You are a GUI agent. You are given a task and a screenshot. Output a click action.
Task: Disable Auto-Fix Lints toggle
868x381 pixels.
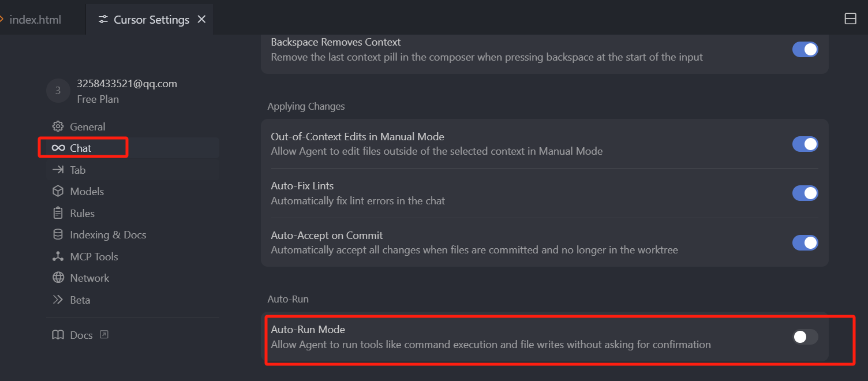(x=805, y=193)
